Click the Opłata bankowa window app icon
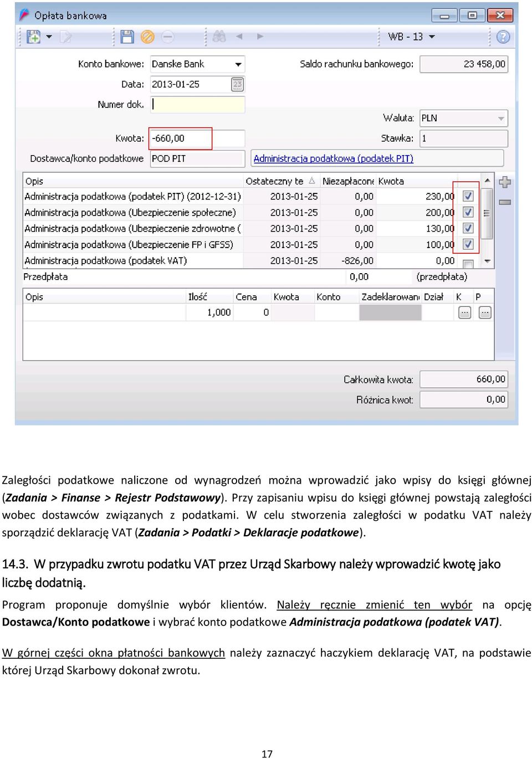The height and width of the screenshot is (759, 532). [x=24, y=15]
